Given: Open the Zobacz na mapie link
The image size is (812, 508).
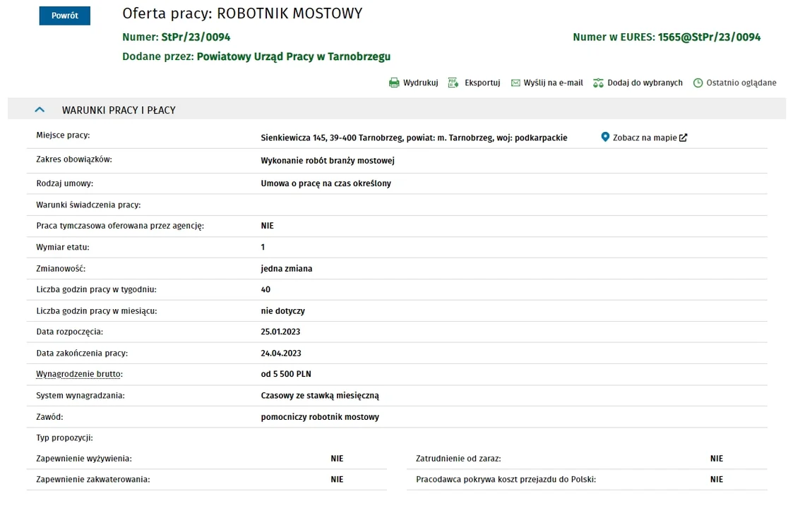Looking at the screenshot, I should click(645, 138).
